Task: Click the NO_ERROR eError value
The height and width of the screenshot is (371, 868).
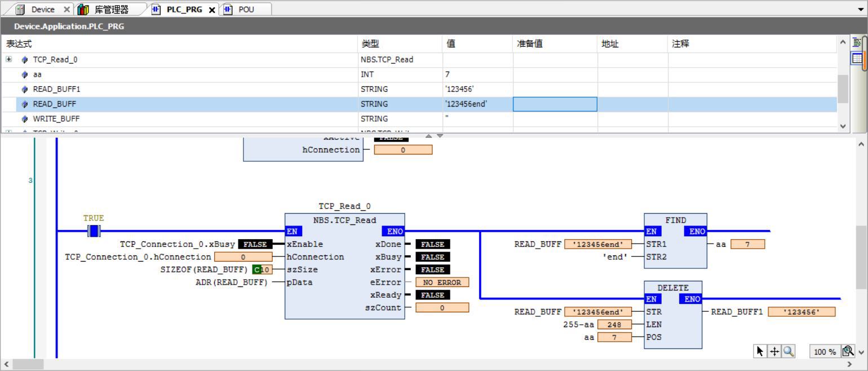Action: pos(442,282)
